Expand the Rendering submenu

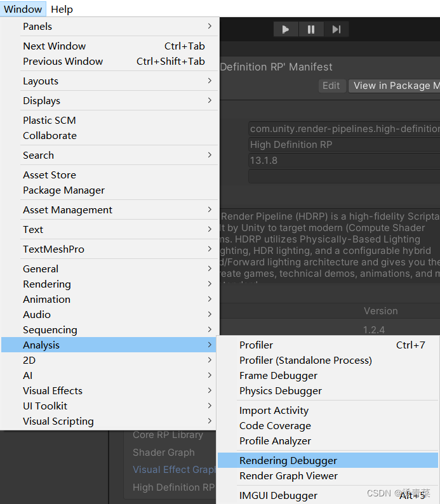[110, 284]
